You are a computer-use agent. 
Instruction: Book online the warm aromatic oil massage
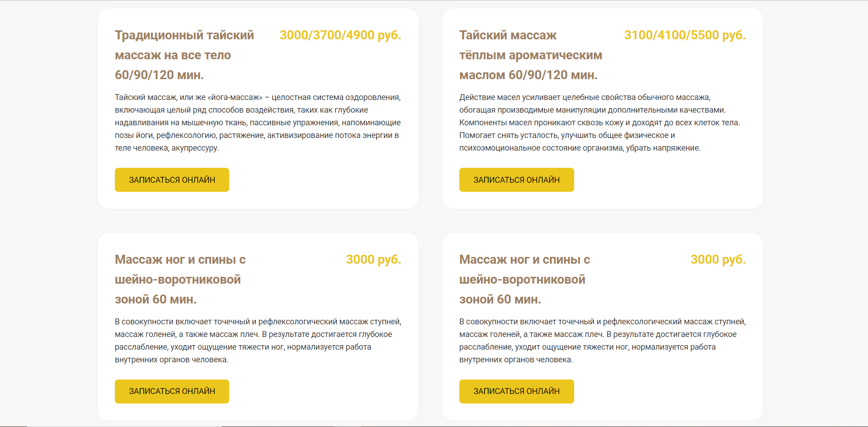(516, 180)
